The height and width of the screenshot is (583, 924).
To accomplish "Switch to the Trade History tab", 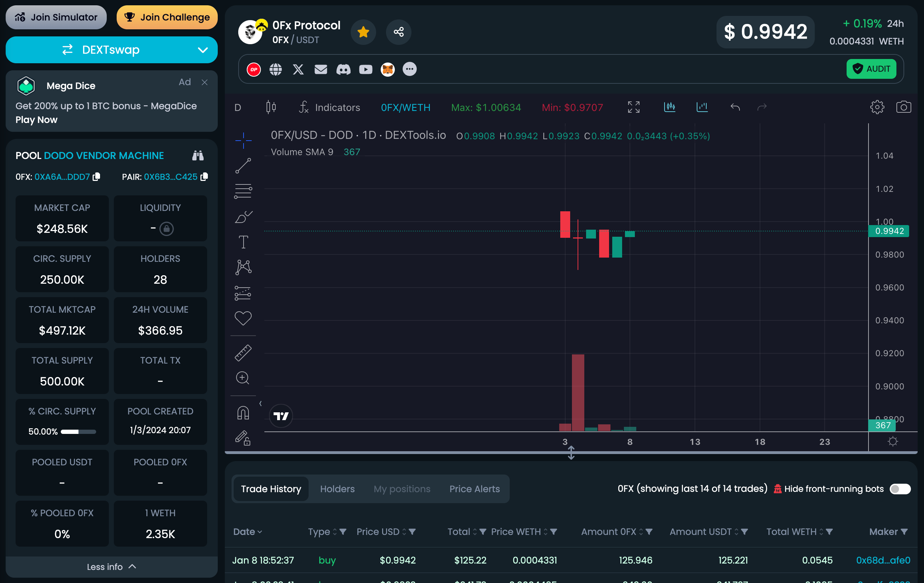I will tap(271, 489).
